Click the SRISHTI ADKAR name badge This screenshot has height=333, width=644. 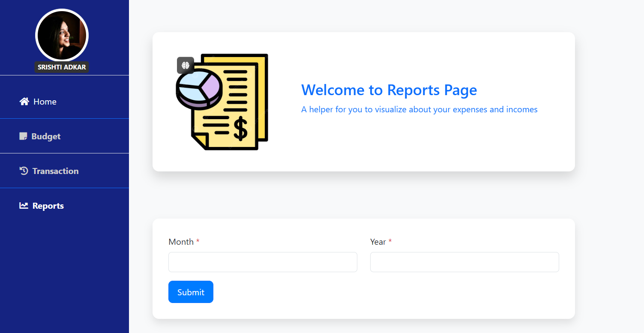pyautogui.click(x=62, y=67)
